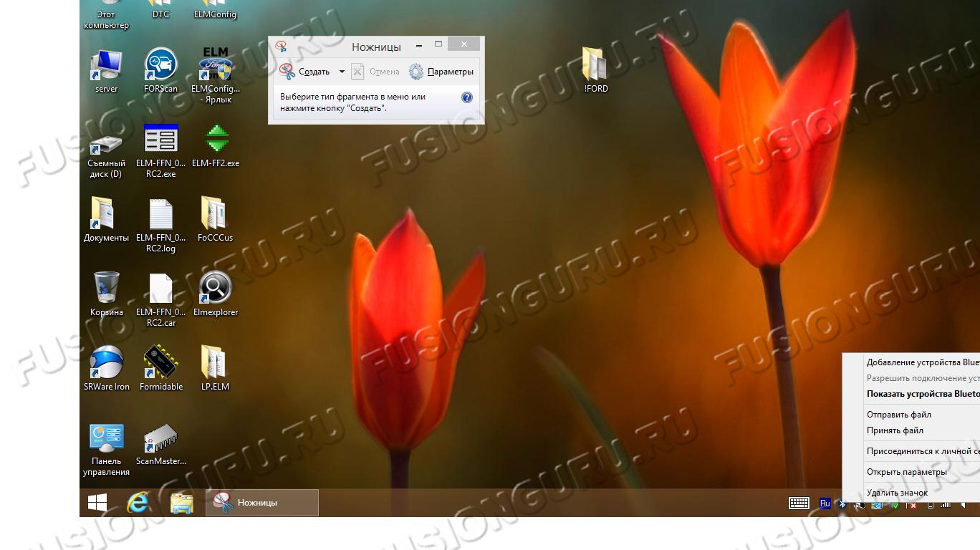Select the DTC folder on desktop
Viewport: 980px width, 550px height.
point(160,9)
